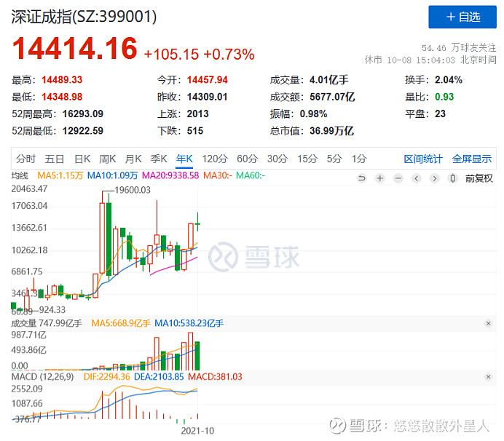
Task: Click the chart high label 19600.03
Action: click(133, 190)
